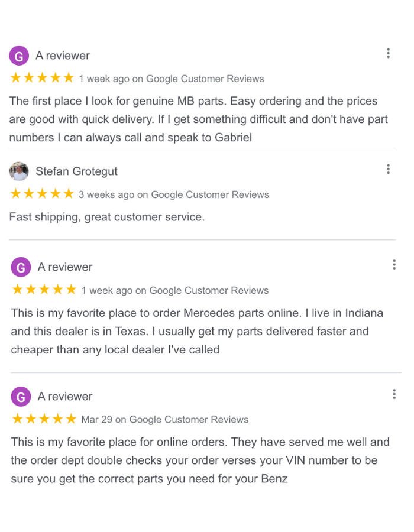414x532 pixels.
Task: Click 'A reviewer' name on the Mar 29 review
Action: point(65,397)
